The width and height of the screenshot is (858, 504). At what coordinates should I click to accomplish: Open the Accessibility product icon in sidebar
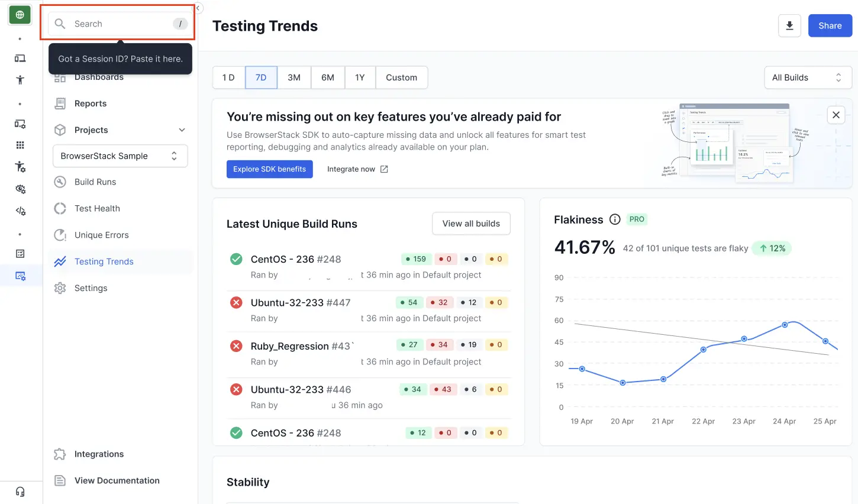click(x=20, y=79)
